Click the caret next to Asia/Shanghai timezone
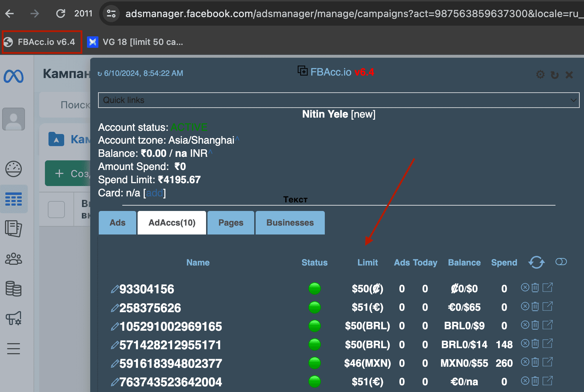This screenshot has width=584, height=392. [237, 139]
